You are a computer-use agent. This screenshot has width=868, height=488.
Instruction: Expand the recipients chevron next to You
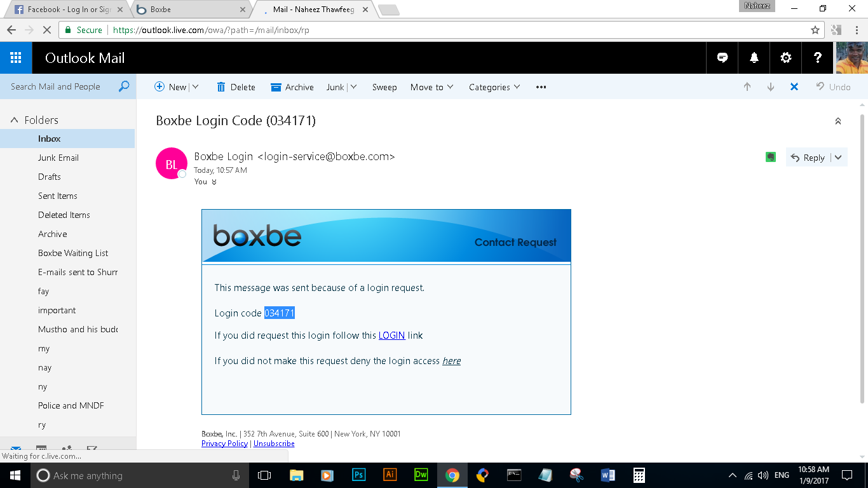pyautogui.click(x=214, y=182)
